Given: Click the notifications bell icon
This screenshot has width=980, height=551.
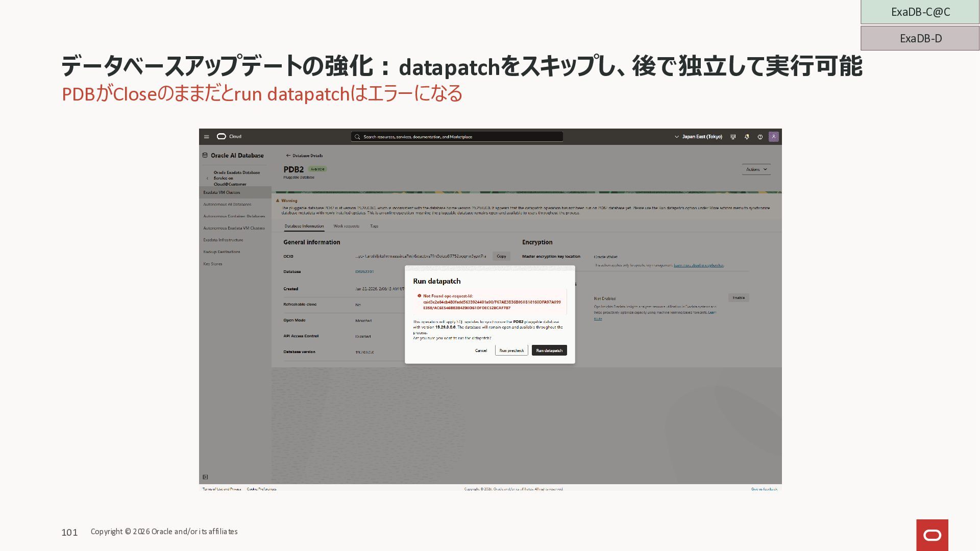Looking at the screenshot, I should pyautogui.click(x=747, y=137).
